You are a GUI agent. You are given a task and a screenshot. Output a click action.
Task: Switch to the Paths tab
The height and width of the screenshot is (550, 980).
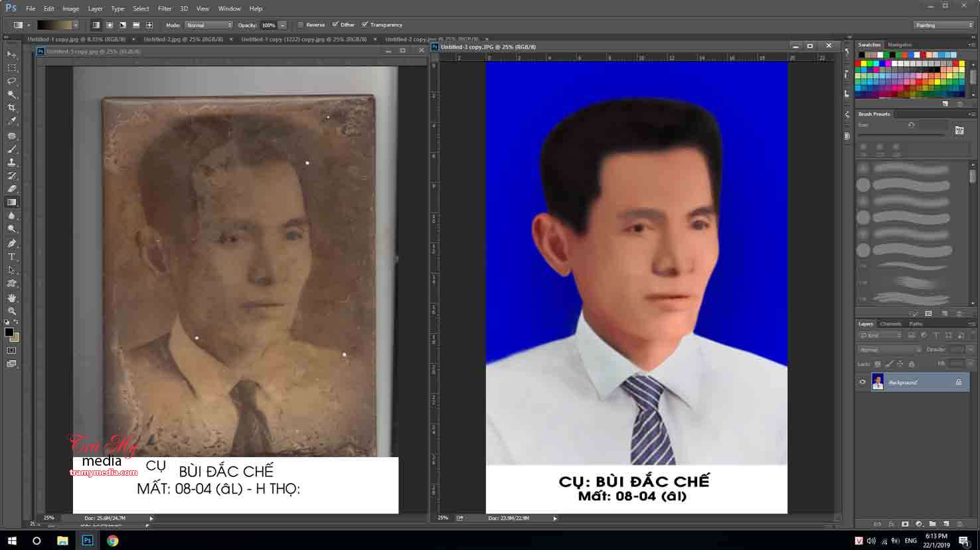tap(916, 324)
